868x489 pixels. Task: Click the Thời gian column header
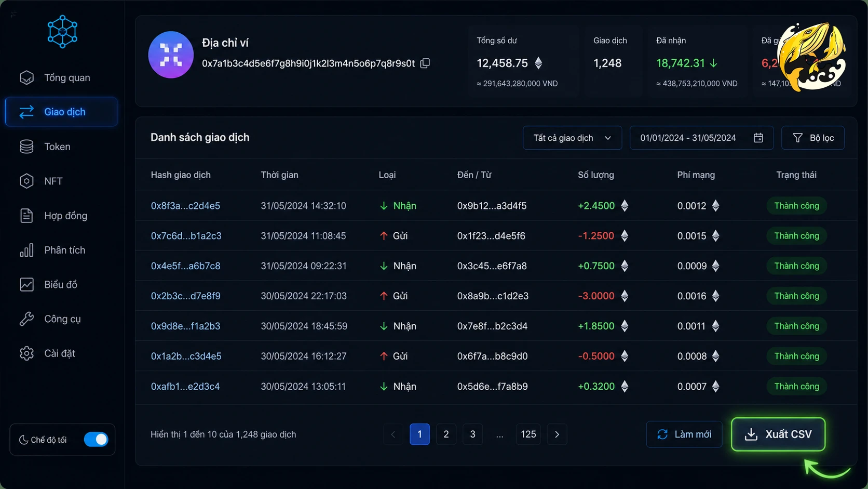(x=279, y=175)
